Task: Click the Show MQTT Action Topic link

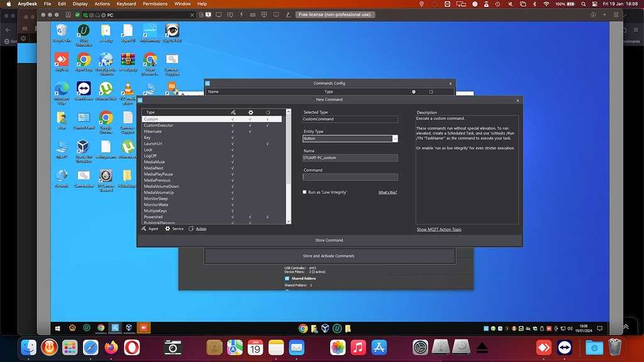Action: pos(438,229)
